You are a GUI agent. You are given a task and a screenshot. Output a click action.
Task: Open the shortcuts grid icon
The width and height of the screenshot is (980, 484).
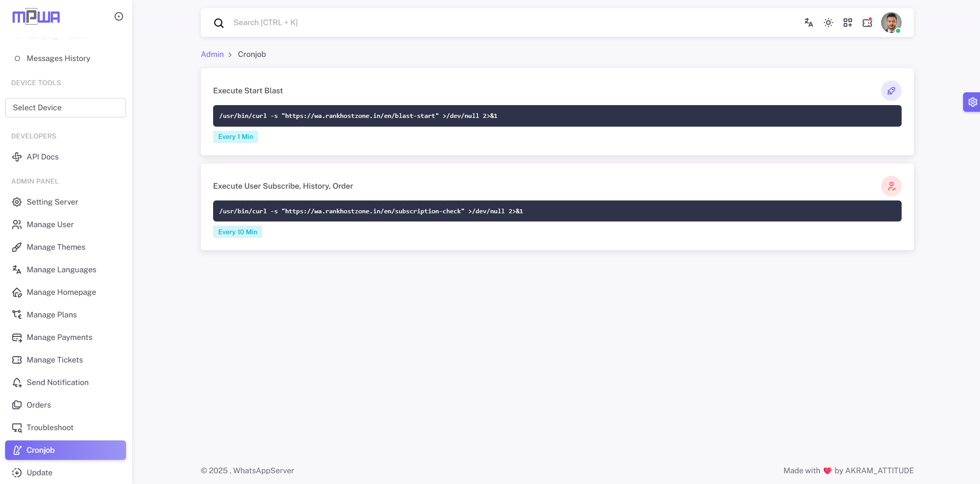[847, 23]
